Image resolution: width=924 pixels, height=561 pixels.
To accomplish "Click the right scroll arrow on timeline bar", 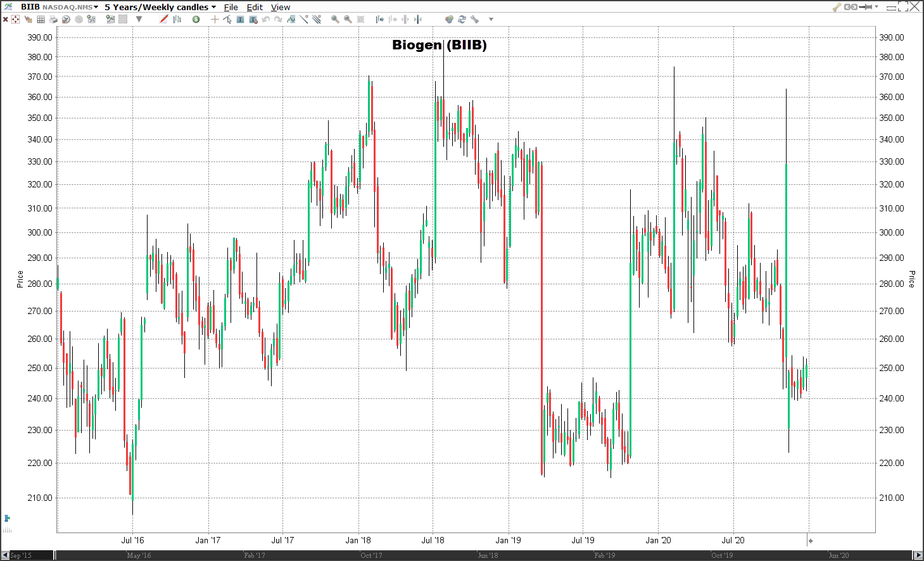I will [919, 555].
